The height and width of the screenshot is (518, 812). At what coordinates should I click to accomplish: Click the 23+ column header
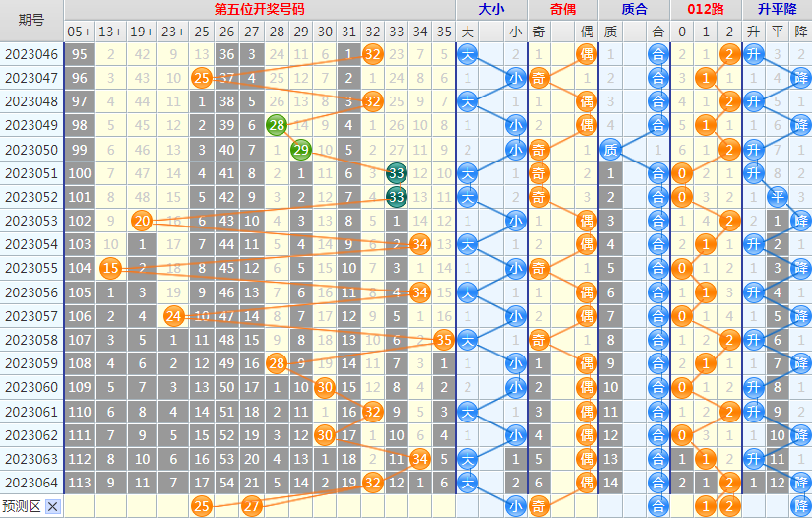173,32
